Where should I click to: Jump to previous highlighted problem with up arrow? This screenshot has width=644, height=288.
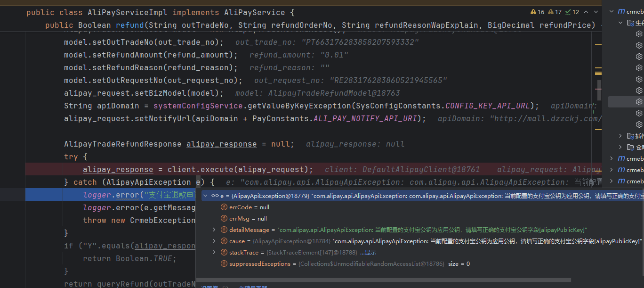coord(587,12)
